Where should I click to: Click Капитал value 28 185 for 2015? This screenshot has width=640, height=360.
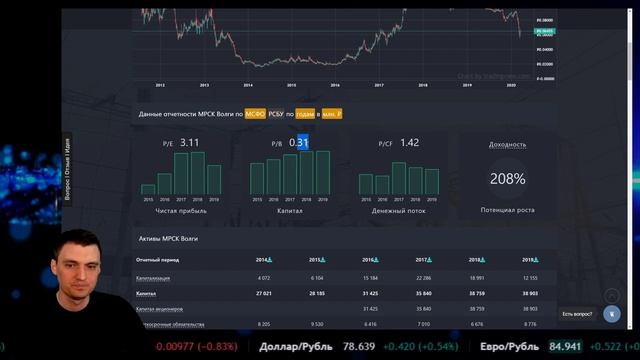[317, 293]
